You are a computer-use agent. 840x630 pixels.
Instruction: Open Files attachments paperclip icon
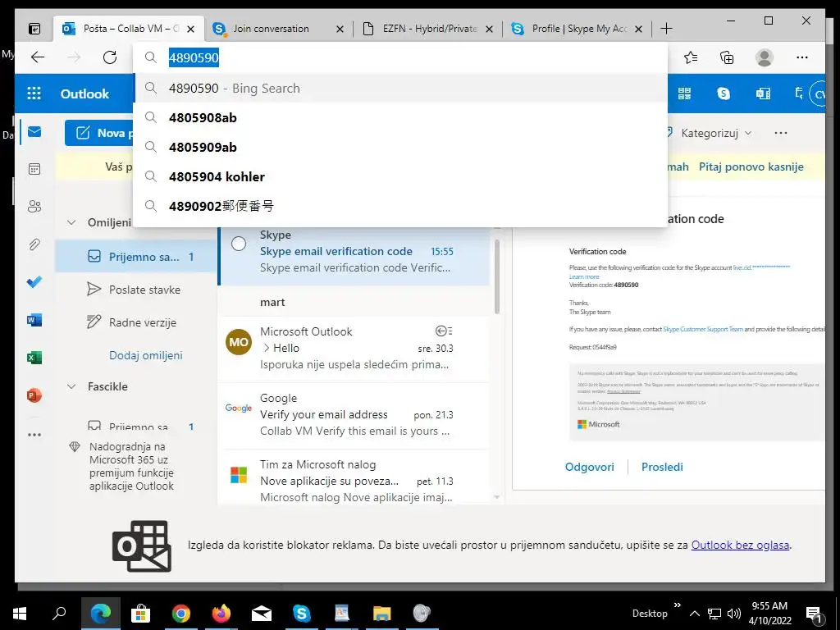(x=34, y=244)
